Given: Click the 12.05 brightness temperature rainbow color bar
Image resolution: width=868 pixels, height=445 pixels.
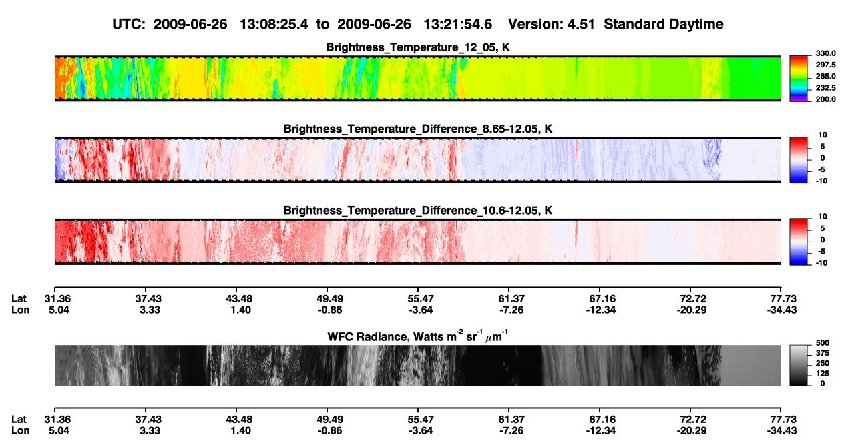Looking at the screenshot, I should coord(799,78).
